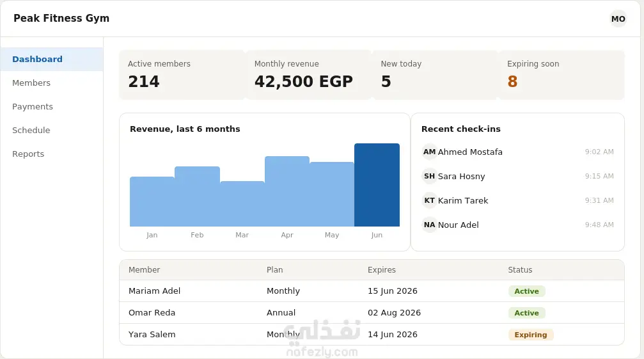Click Karim Tarek's KT avatar
The width and height of the screenshot is (644, 359).
429,200
